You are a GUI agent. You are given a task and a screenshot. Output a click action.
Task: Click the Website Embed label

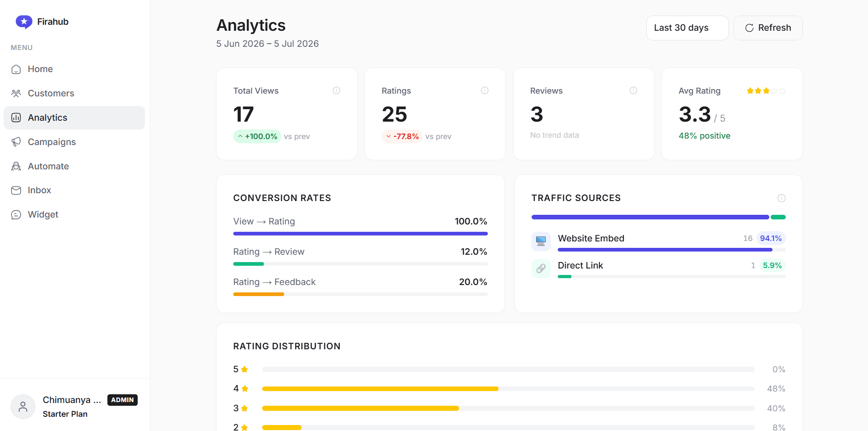pyautogui.click(x=591, y=238)
